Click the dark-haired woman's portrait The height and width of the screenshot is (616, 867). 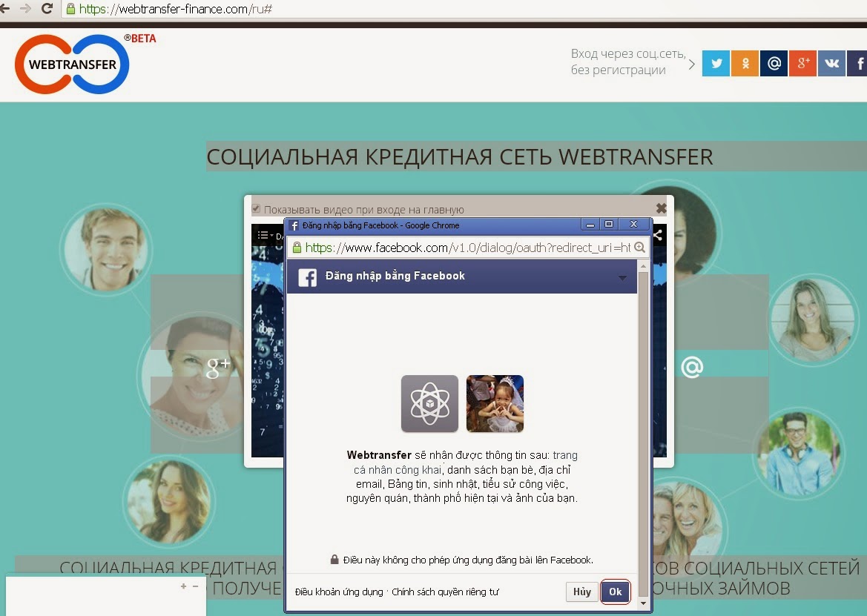click(168, 502)
